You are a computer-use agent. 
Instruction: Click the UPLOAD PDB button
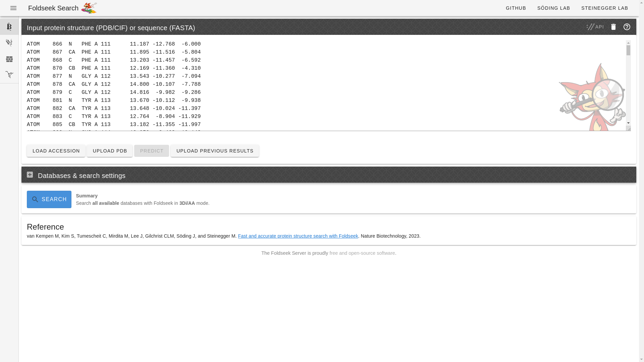[x=110, y=151]
